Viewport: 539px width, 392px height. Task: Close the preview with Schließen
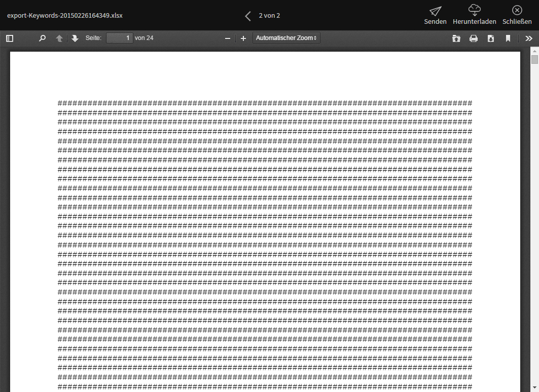pyautogui.click(x=517, y=15)
